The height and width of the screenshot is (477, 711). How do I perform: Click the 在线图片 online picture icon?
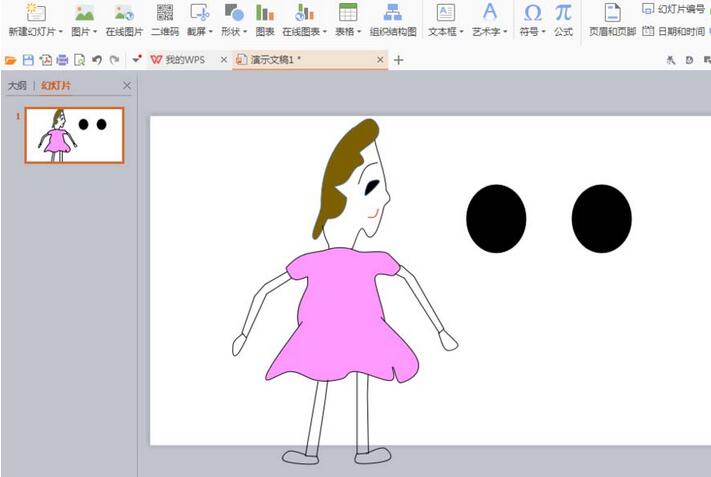pyautogui.click(x=124, y=13)
